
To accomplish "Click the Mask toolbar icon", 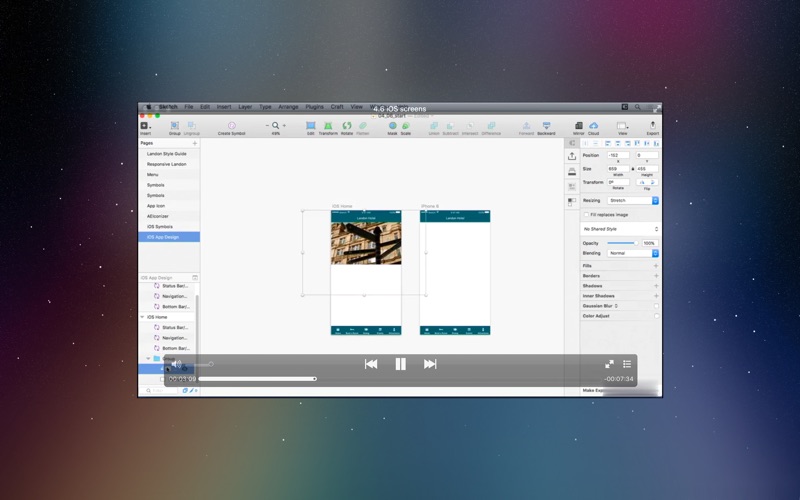I will pos(392,128).
